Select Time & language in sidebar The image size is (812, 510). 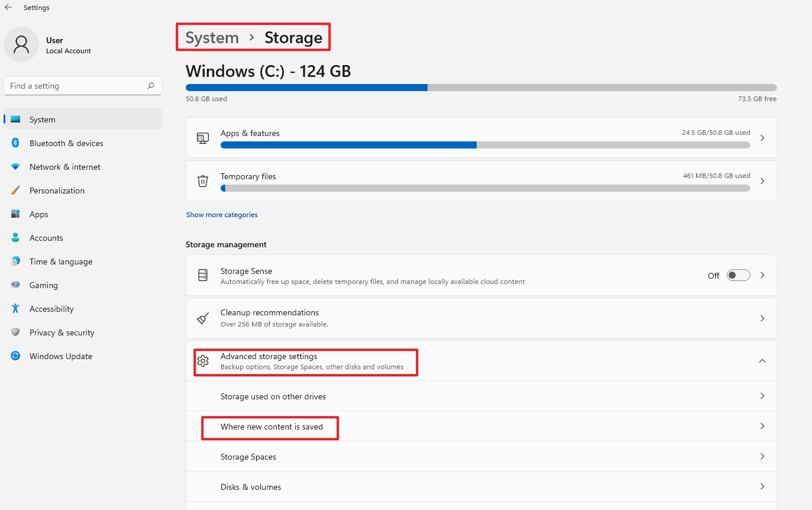coord(83,262)
